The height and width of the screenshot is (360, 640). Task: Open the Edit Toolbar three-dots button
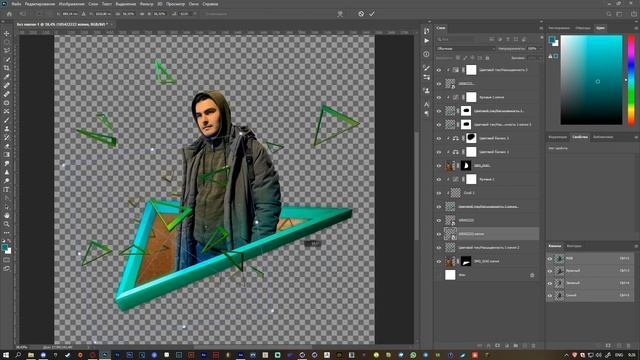coord(7,233)
